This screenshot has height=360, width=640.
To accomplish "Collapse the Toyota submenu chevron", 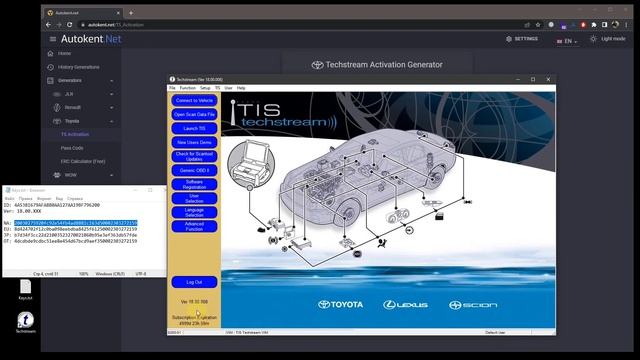I will [x=111, y=121].
